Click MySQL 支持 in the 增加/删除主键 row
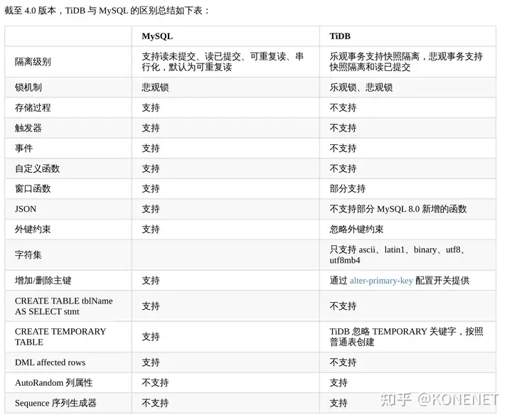The image size is (512, 420). pyautogui.click(x=151, y=281)
